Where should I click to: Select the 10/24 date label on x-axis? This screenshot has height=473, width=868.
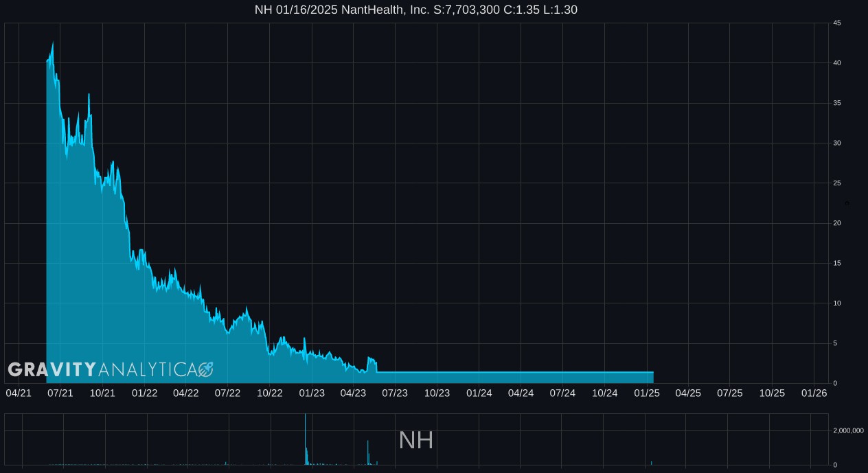pos(604,393)
